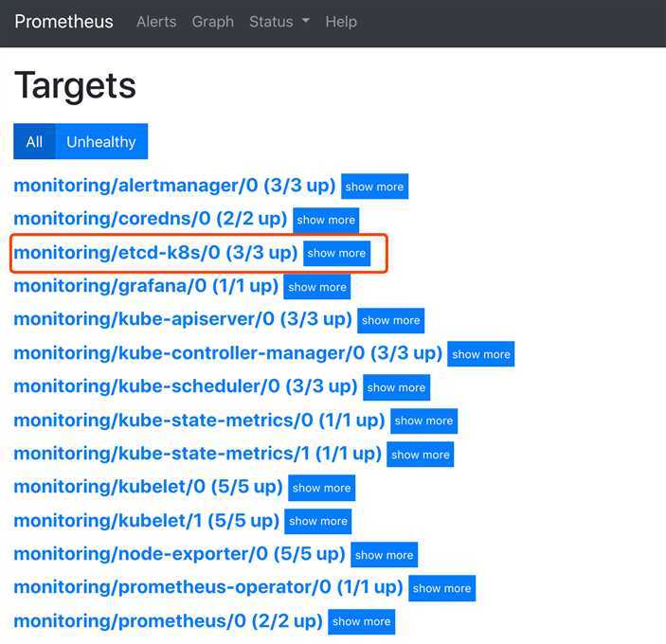This screenshot has width=666, height=644.
Task: Show more for monitoring/kube-state-metrics/0
Action: [423, 420]
